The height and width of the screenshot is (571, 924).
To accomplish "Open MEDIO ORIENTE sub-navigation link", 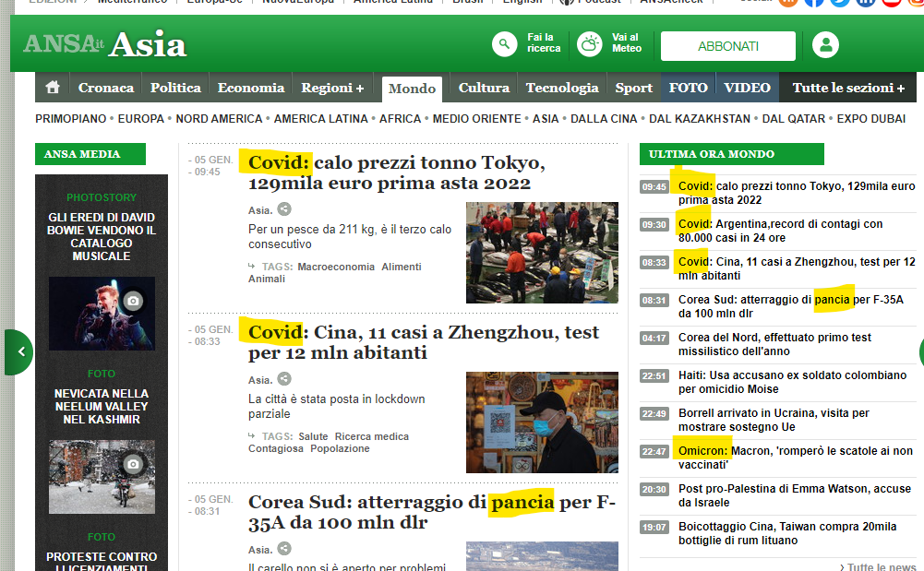I will tap(476, 119).
